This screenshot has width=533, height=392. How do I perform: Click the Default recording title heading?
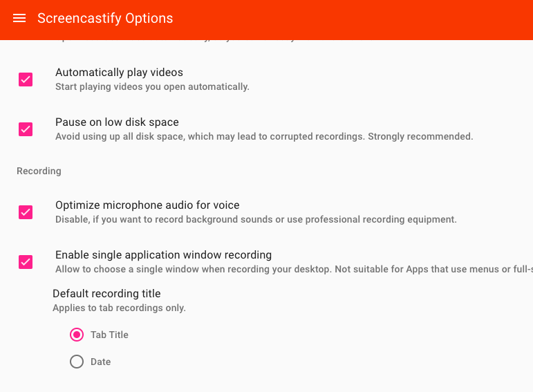click(106, 294)
